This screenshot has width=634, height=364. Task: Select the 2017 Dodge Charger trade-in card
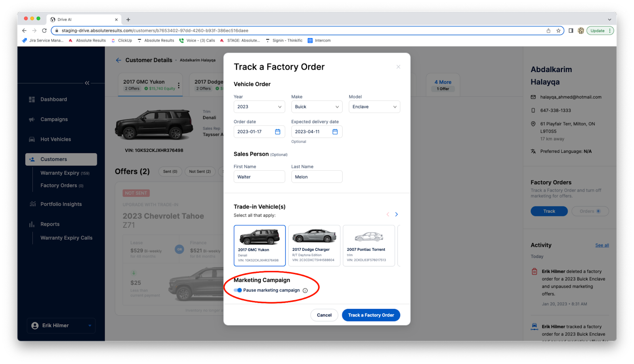coord(314,246)
